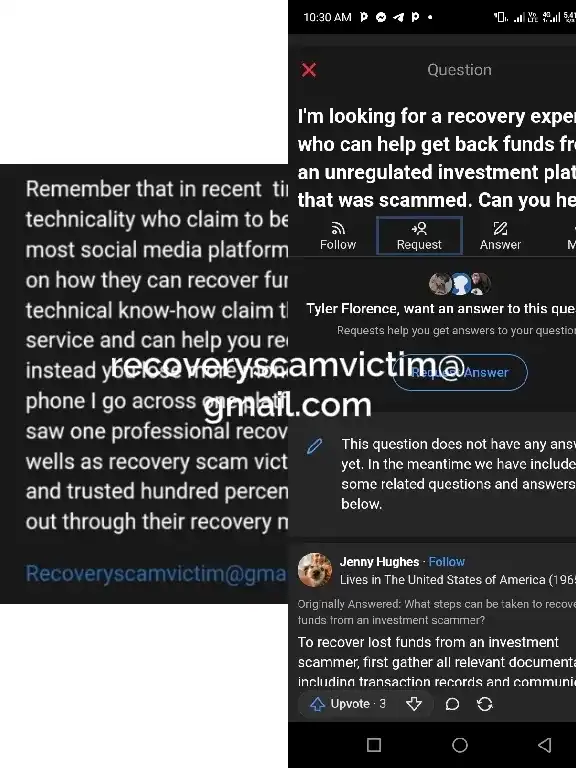Tap the Android back triangle button
Image resolution: width=576 pixels, height=768 pixels.
click(x=545, y=745)
